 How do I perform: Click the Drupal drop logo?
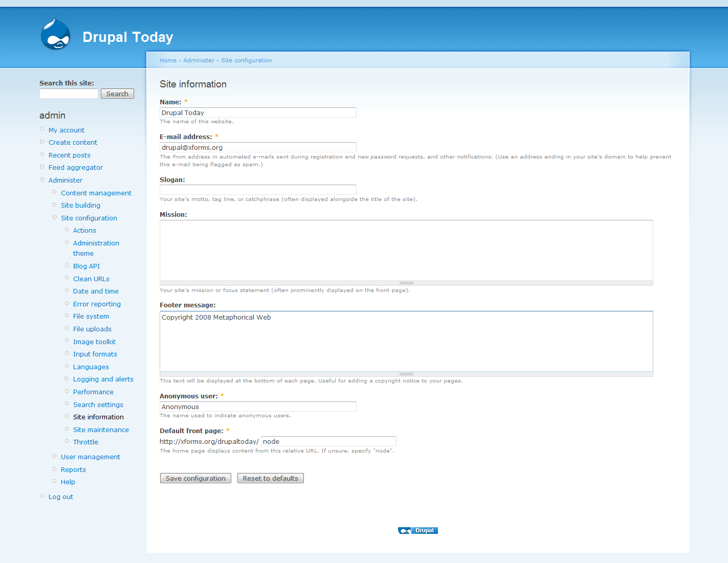click(55, 34)
